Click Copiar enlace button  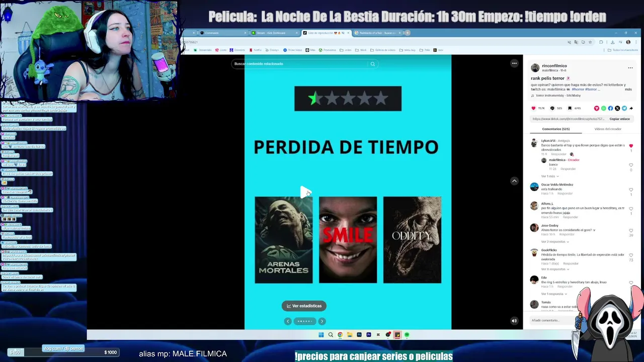click(x=619, y=119)
